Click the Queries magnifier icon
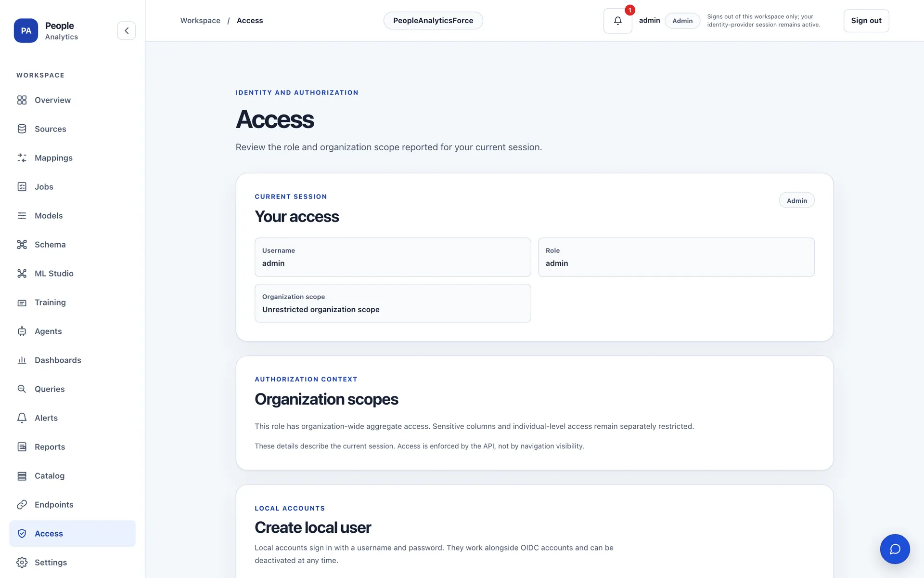Viewport: 924px width, 578px height. point(22,389)
